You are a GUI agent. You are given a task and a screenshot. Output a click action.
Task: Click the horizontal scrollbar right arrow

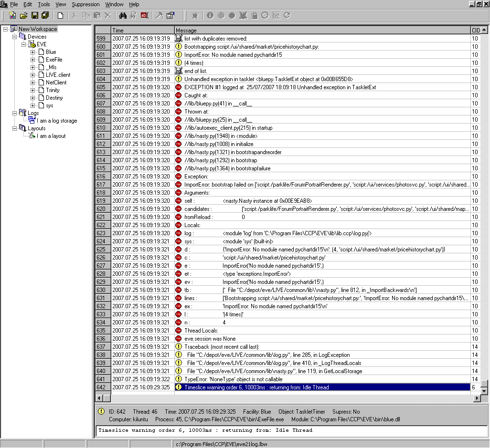(x=477, y=398)
